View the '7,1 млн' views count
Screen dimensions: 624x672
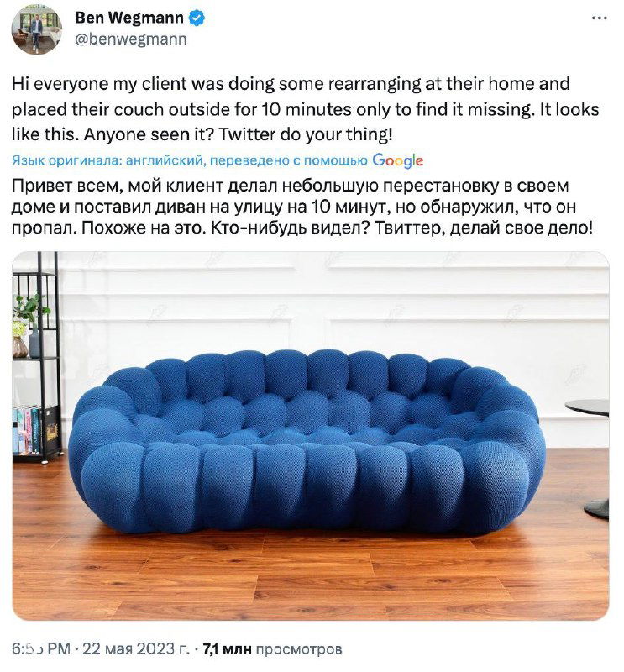point(227,649)
